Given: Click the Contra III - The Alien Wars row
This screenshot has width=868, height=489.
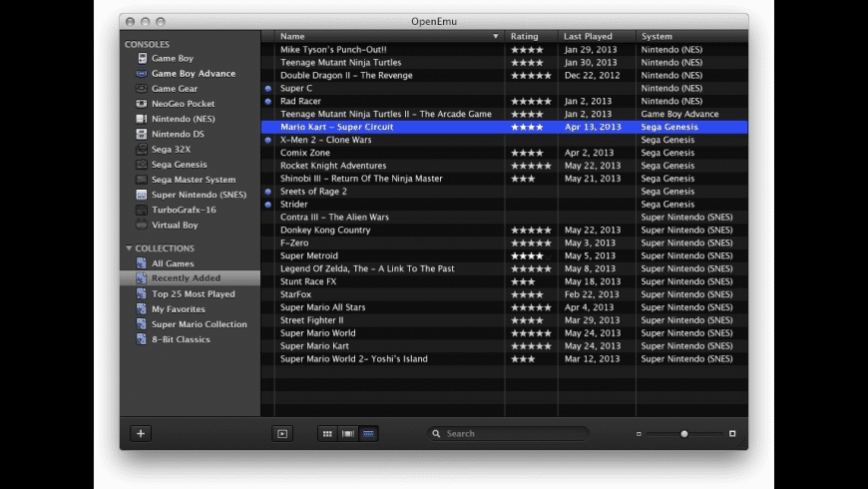Looking at the screenshot, I should [x=504, y=218].
